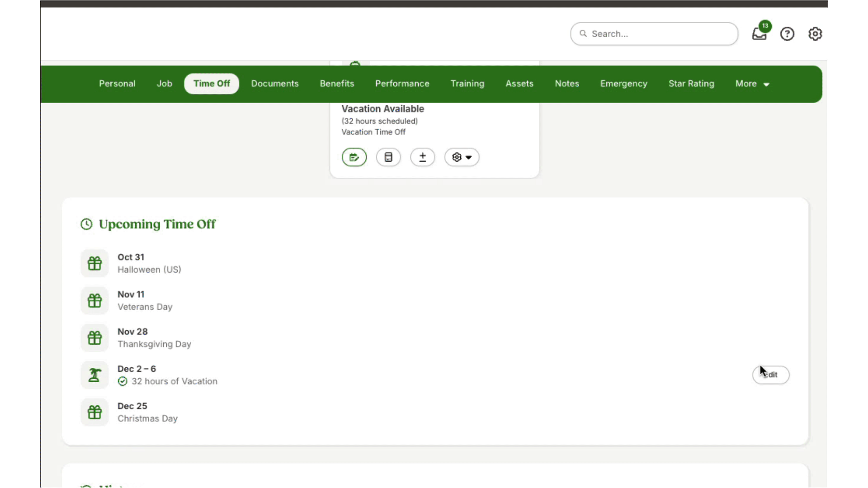Viewport: 868px width, 488px height.
Task: Click the approved checkmark next to 32 hours
Action: click(123, 382)
